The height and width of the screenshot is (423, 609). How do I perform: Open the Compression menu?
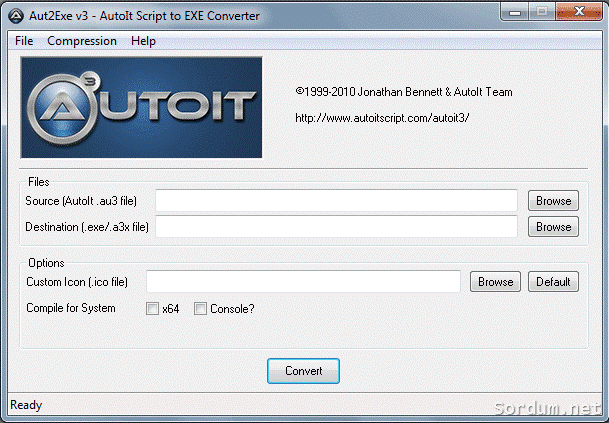tap(82, 41)
